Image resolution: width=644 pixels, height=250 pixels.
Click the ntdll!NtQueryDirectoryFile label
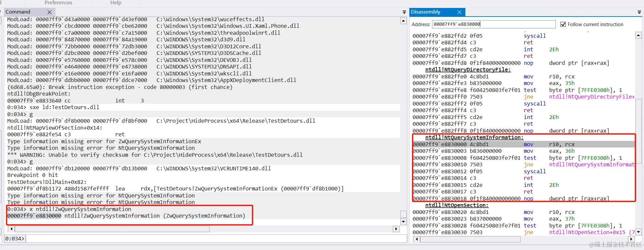(x=468, y=70)
